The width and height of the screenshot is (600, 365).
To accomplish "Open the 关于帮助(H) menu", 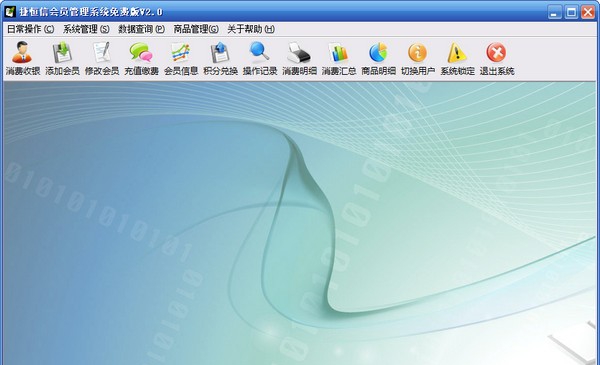I will point(251,29).
